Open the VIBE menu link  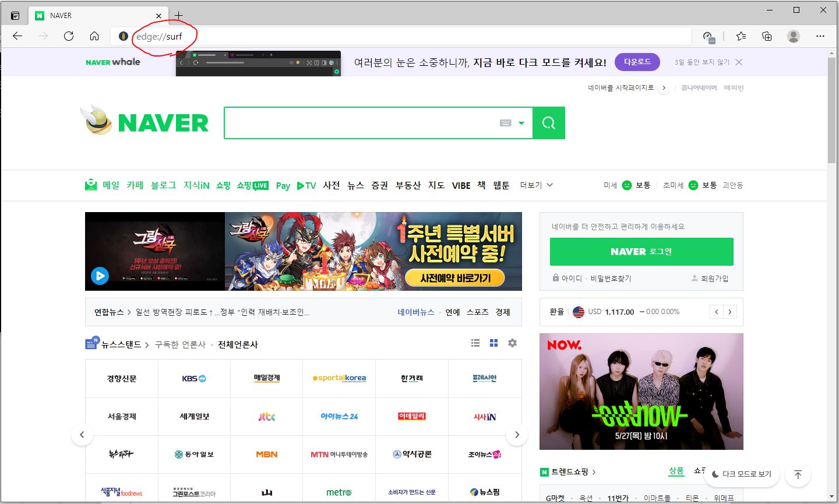[x=461, y=185]
